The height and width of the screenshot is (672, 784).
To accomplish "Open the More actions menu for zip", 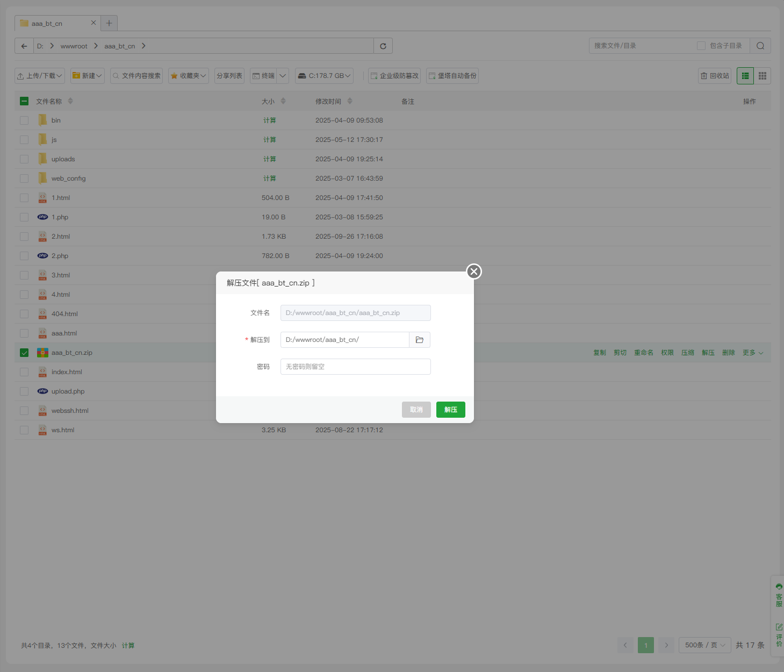I will (752, 353).
